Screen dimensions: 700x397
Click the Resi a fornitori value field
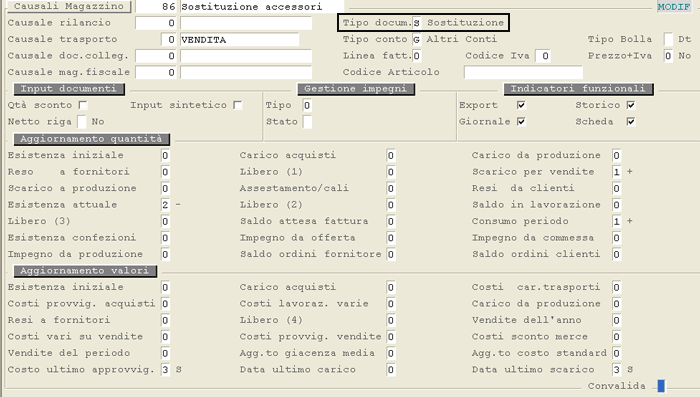[165, 320]
